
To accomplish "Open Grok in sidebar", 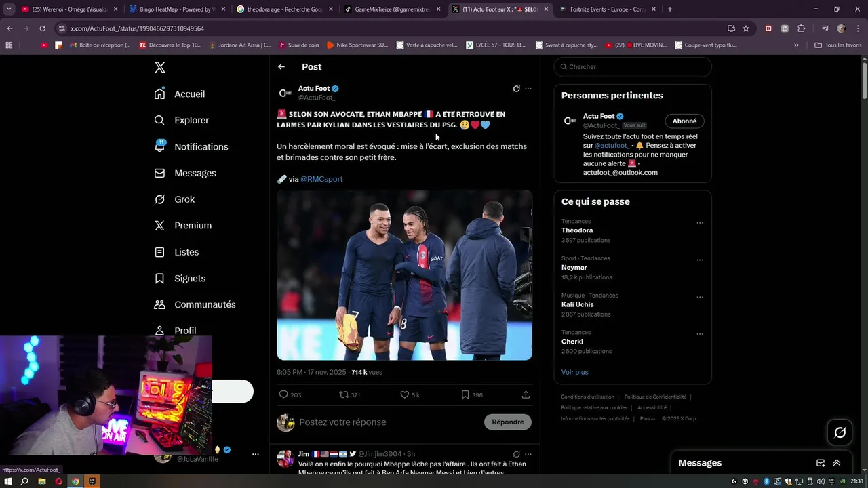I will 174,199.
